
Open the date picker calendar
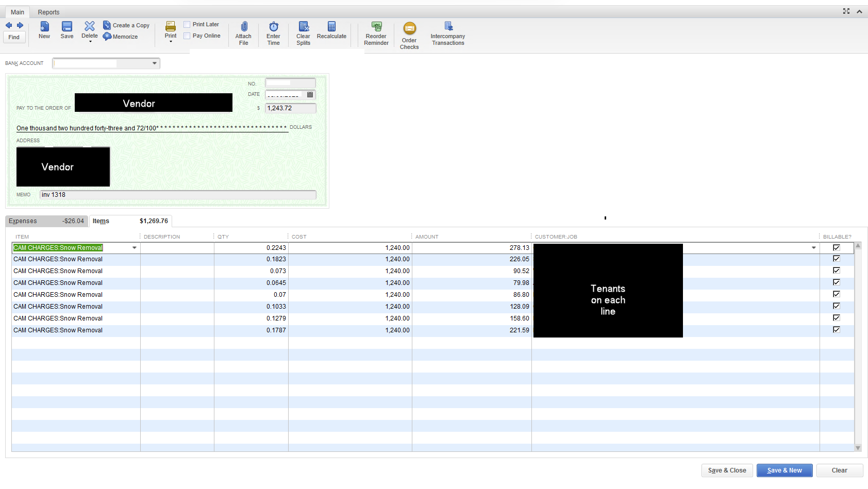[x=310, y=95]
